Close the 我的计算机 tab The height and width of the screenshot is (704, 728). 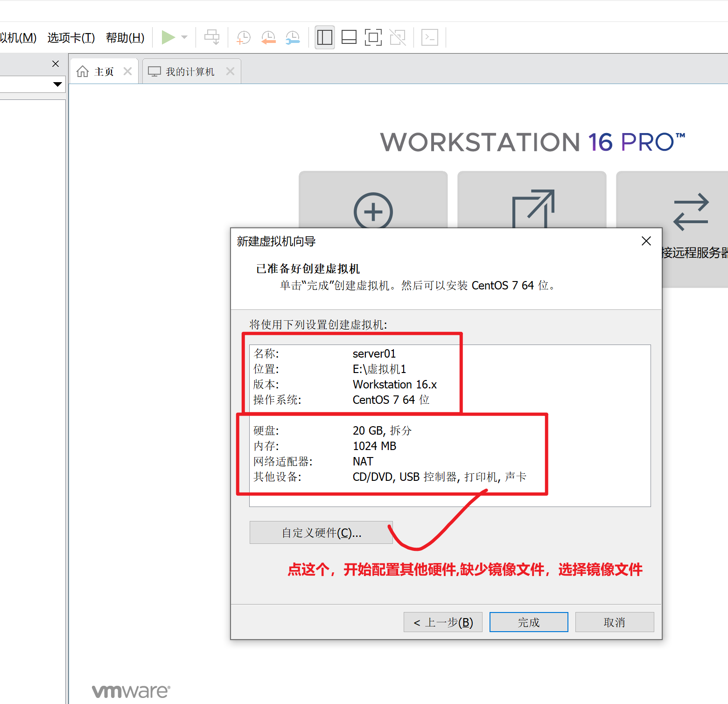230,71
